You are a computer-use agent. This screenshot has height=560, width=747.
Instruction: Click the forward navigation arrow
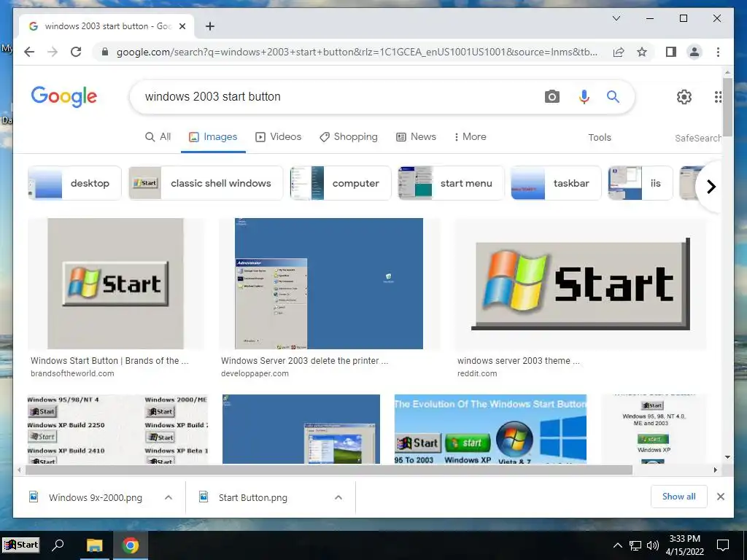pyautogui.click(x=53, y=52)
